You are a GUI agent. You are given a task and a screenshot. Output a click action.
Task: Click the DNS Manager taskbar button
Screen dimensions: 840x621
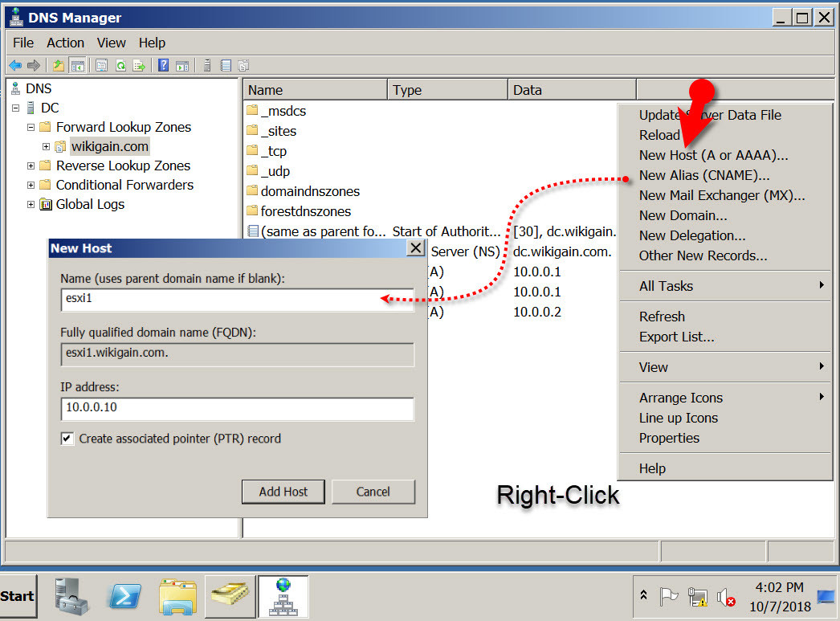[x=283, y=596]
